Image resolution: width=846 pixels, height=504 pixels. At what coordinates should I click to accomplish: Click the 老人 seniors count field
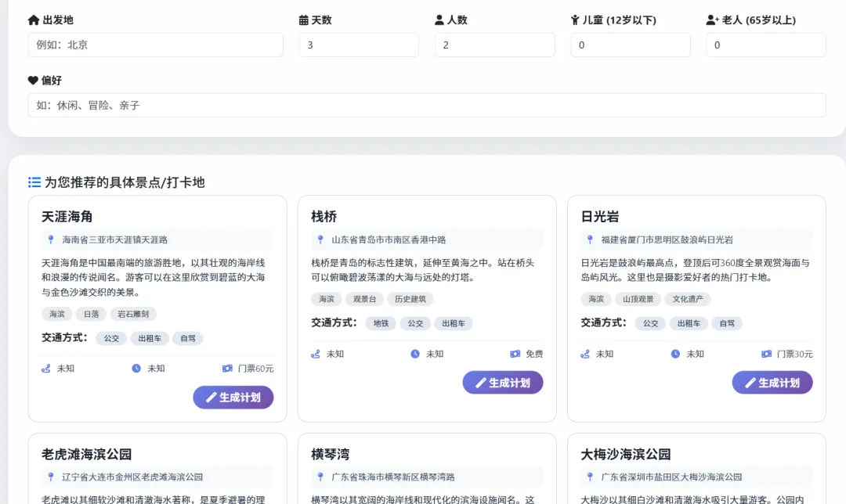click(x=765, y=45)
